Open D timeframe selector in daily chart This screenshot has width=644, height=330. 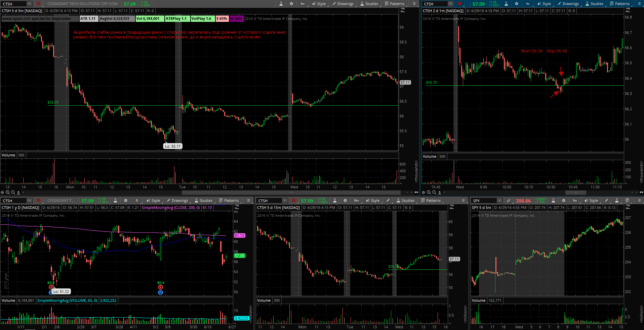137,200
